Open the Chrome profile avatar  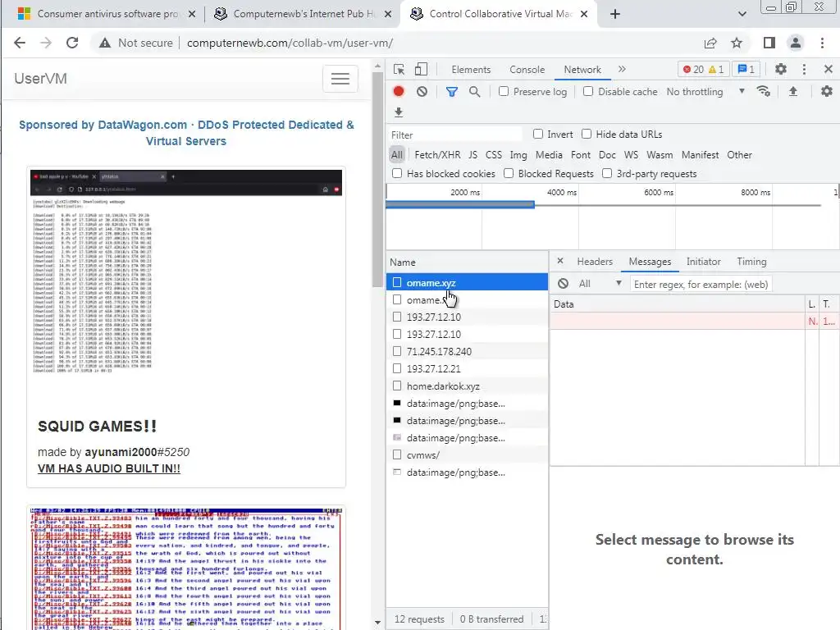(796, 43)
